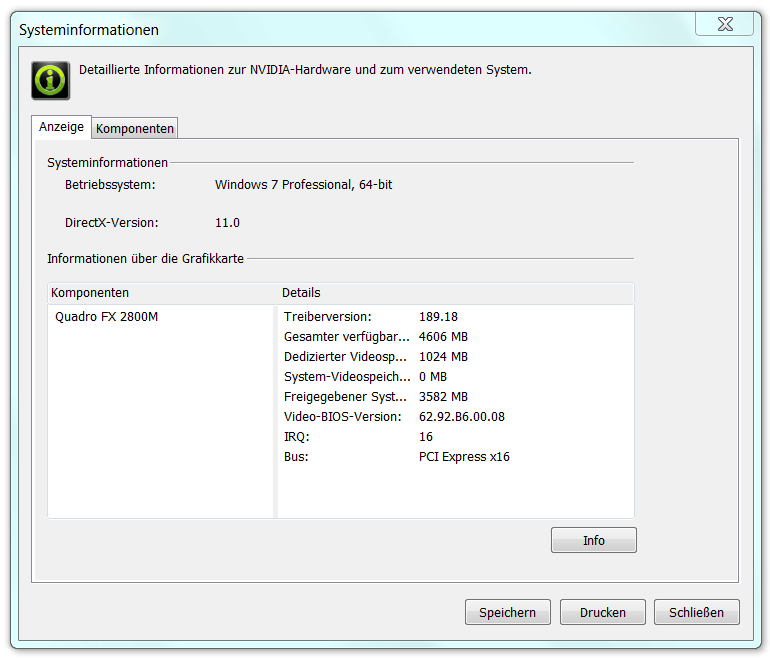
Task: Click the DirectX-Version label
Action: click(x=111, y=223)
